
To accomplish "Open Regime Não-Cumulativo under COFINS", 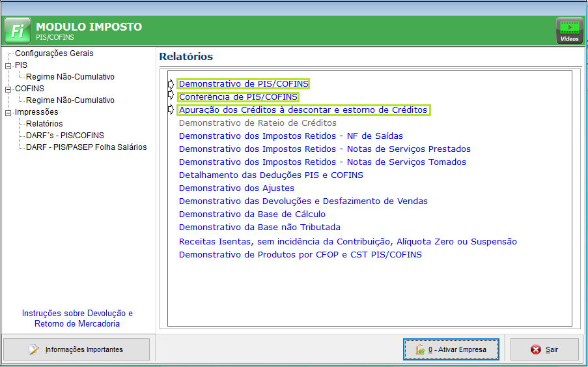I will [70, 100].
